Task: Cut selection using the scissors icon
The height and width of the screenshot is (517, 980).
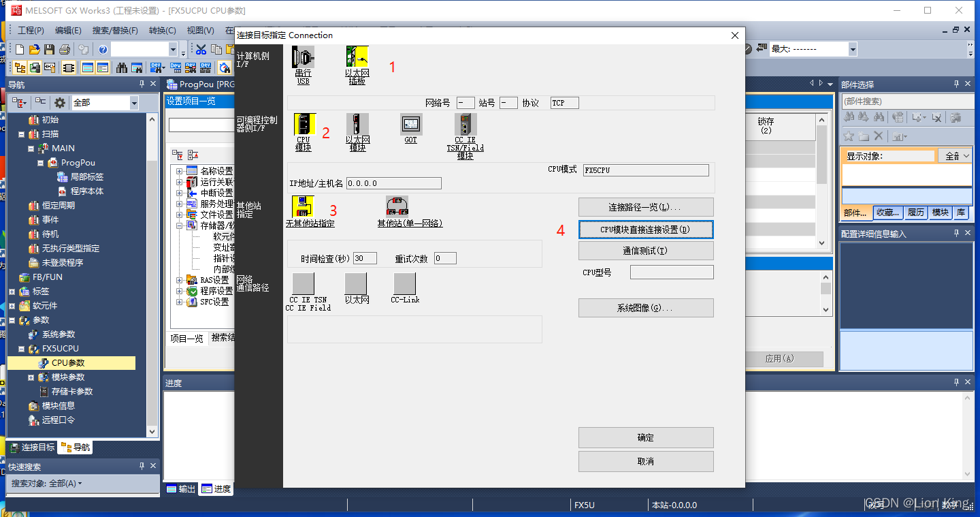Action: click(x=201, y=49)
